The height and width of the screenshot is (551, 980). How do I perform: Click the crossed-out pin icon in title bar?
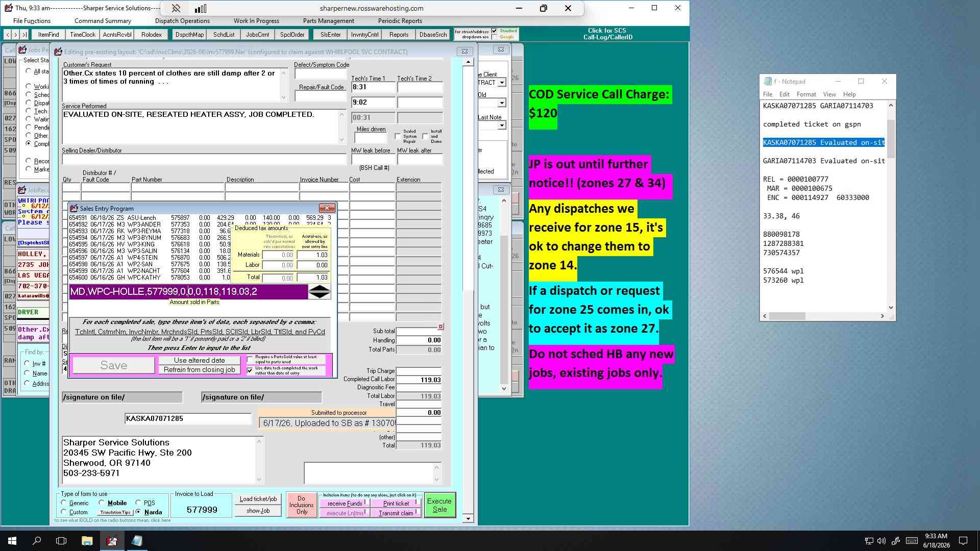tap(176, 8)
